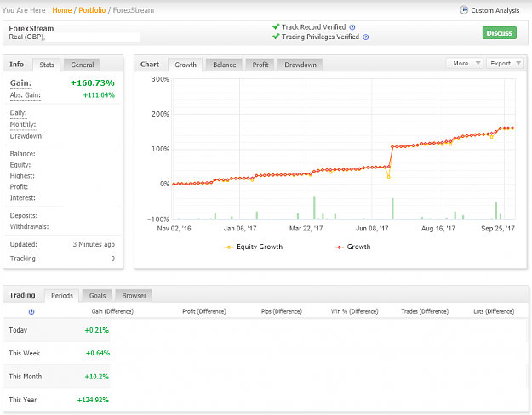Click the Track Record Verified help icon

point(352,27)
